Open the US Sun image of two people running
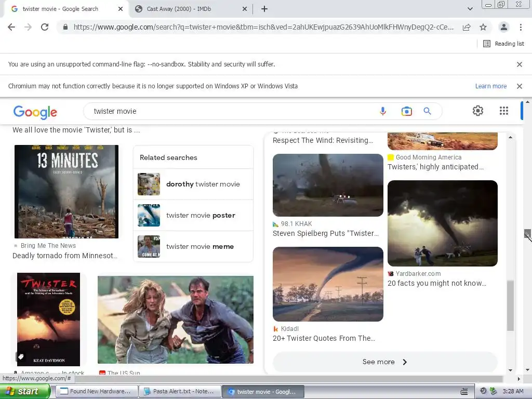The height and width of the screenshot is (399, 532). [x=176, y=320]
